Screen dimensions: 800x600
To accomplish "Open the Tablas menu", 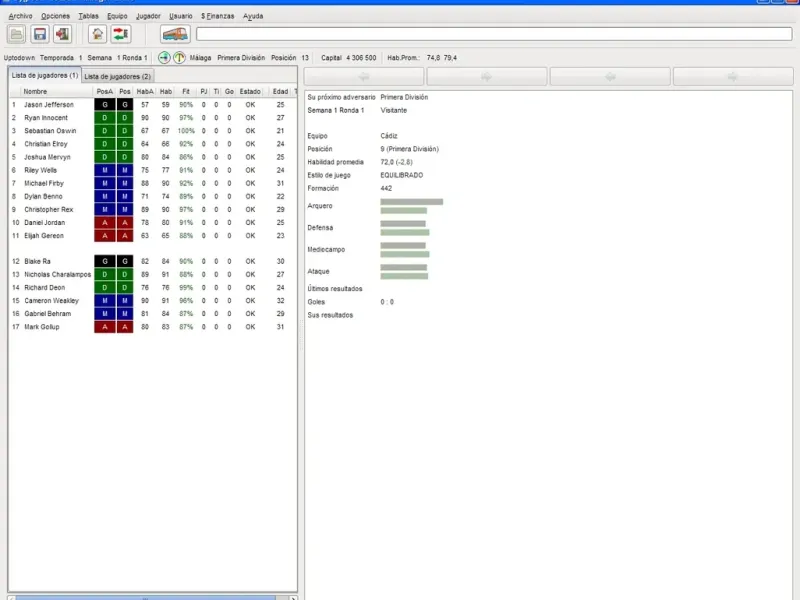I will click(x=88, y=16).
